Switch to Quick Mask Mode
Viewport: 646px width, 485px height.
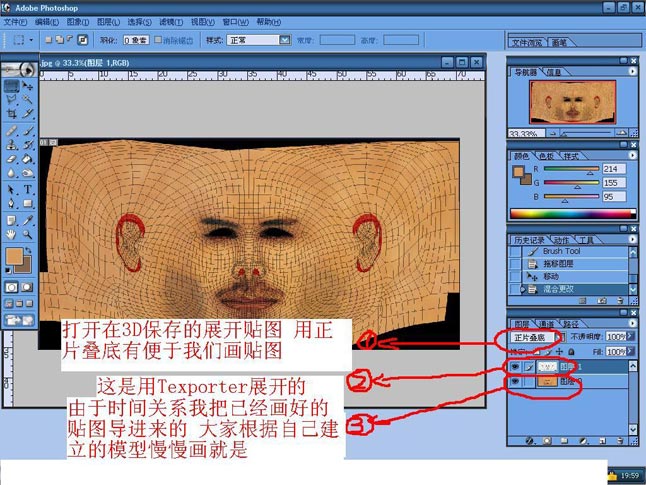pyautogui.click(x=27, y=287)
